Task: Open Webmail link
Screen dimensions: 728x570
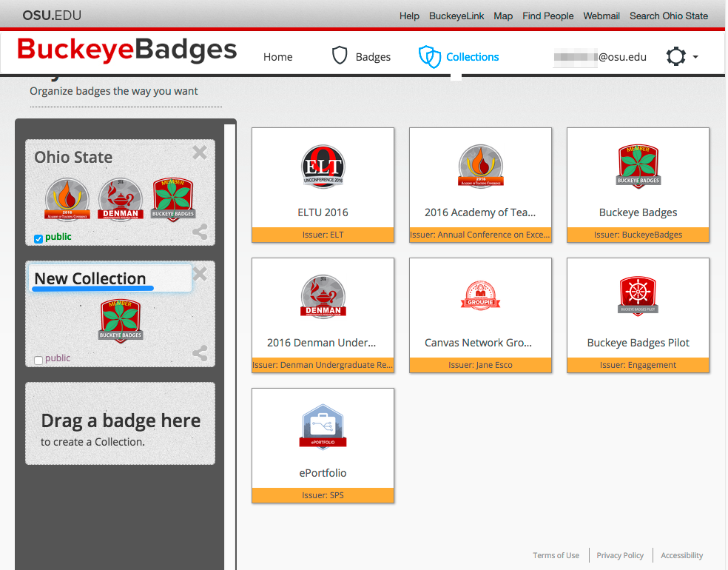Action: tap(601, 16)
